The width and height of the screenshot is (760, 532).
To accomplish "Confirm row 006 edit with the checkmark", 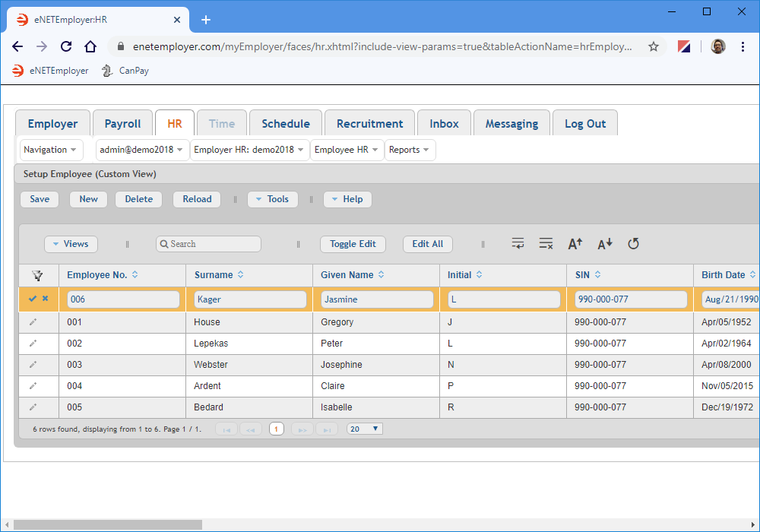I will (33, 299).
